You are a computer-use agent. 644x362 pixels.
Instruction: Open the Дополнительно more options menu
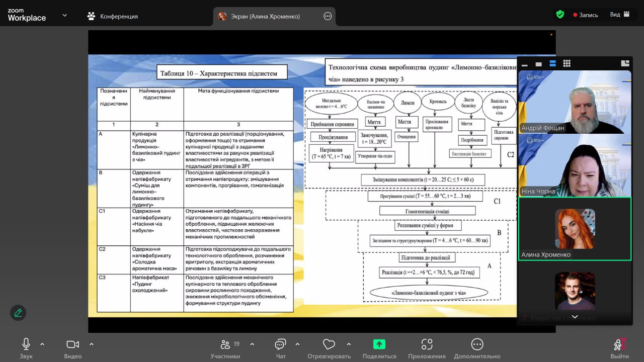(477, 348)
